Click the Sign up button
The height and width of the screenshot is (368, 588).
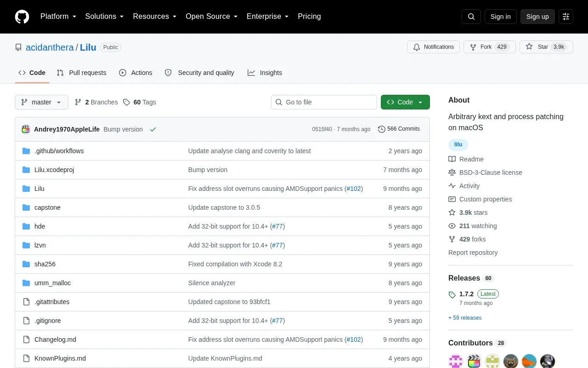537,17
